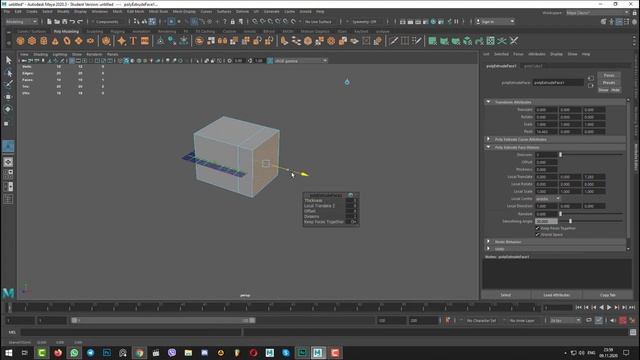640x360 pixels.
Task: Adjust the Smoothing Angle slider handle
Action: pos(570,221)
